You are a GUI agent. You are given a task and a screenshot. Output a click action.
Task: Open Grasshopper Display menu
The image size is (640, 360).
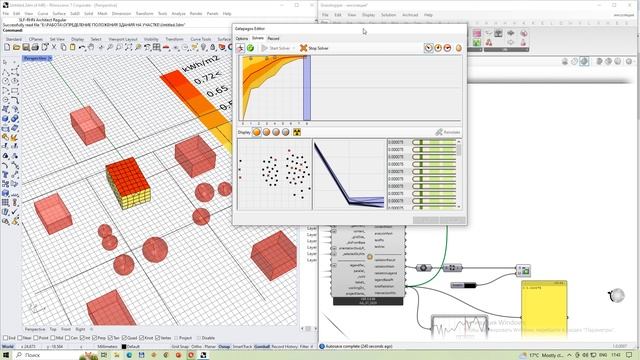(368, 15)
